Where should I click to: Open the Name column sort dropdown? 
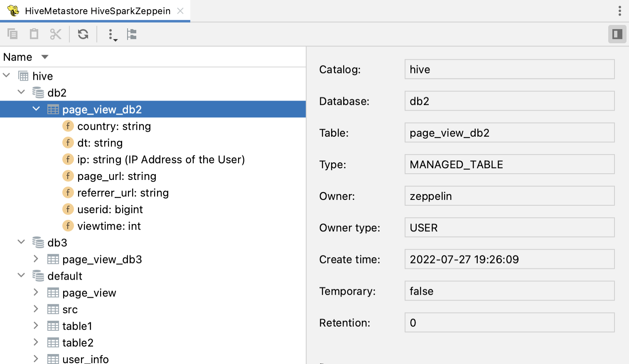[x=45, y=57]
